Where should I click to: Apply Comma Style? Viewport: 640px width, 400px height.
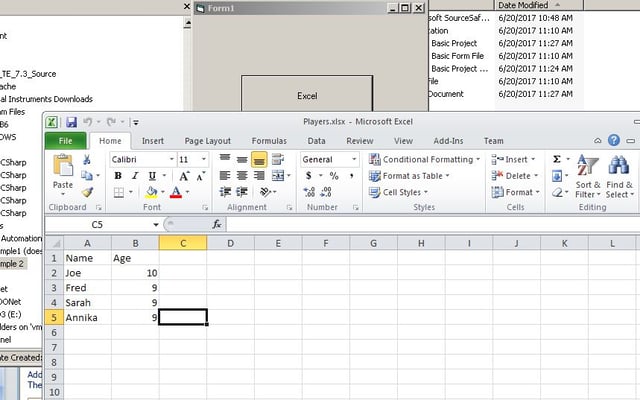pyautogui.click(x=351, y=176)
